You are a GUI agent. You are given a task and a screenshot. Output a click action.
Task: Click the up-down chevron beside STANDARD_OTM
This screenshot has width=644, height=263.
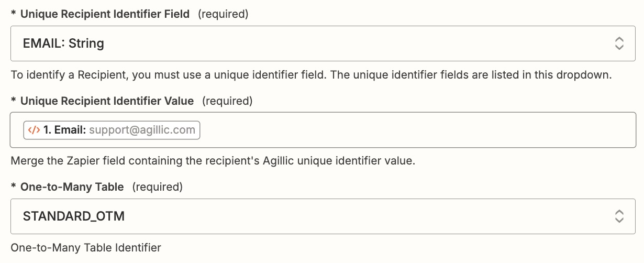pyautogui.click(x=619, y=216)
